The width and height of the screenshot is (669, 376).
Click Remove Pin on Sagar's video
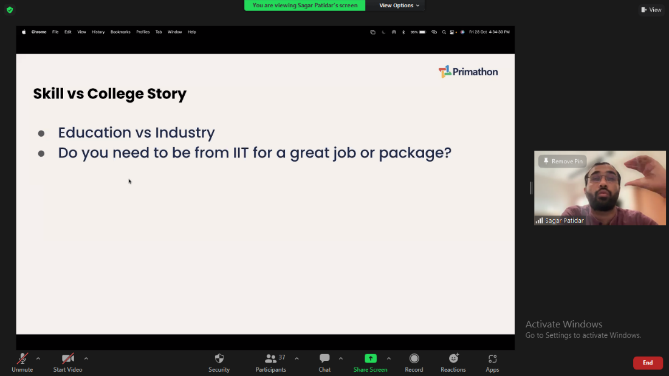coord(563,161)
